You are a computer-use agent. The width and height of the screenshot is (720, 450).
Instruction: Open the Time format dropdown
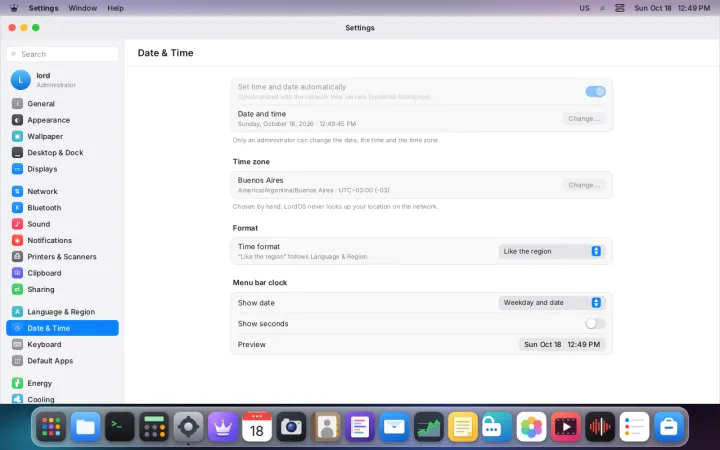[551, 251]
